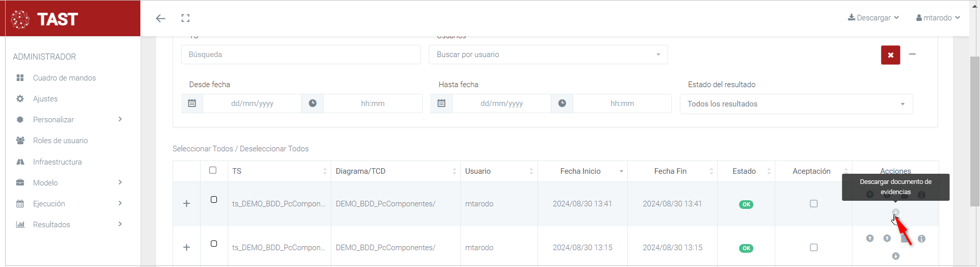Click info icon in second row actions
The image size is (980, 267).
tap(921, 238)
